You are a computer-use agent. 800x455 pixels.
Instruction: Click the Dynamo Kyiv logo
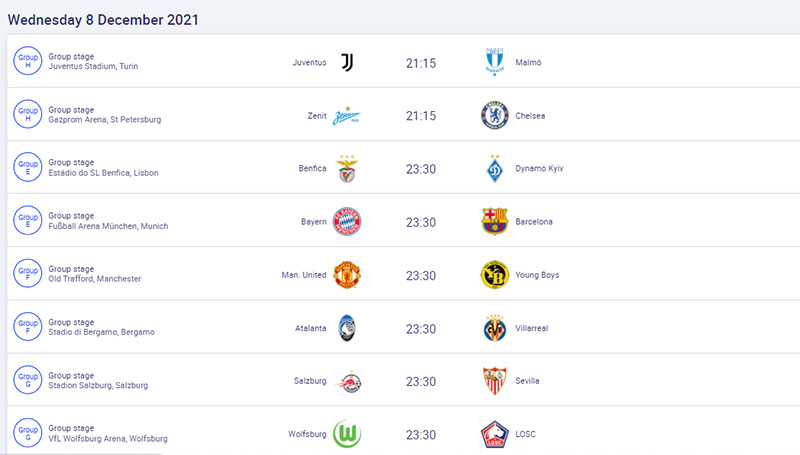pyautogui.click(x=494, y=168)
